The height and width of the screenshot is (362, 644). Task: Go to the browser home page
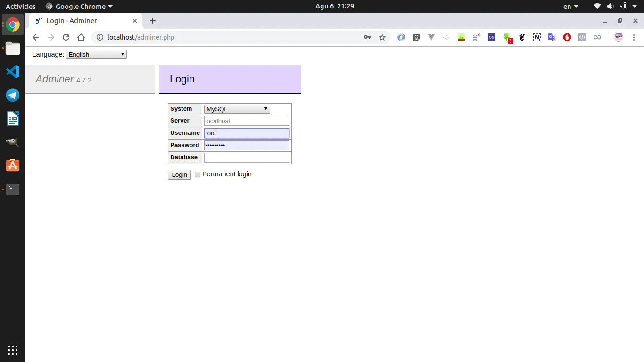(x=81, y=37)
